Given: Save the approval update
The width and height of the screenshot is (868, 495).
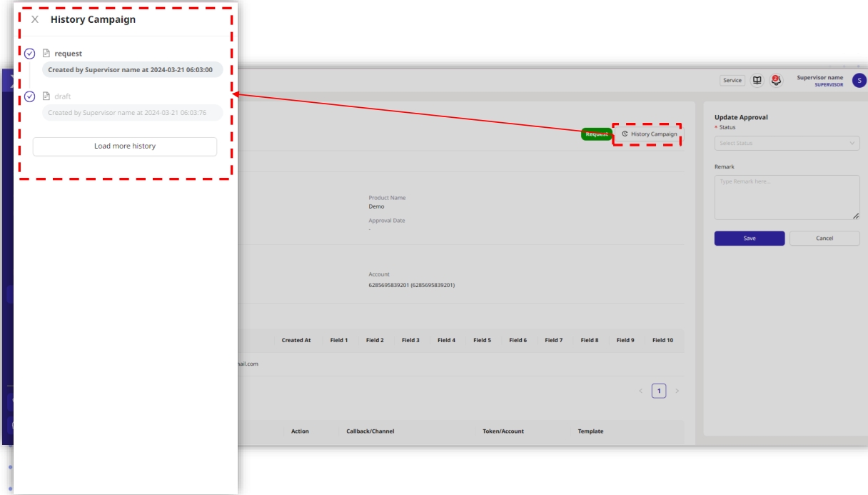Looking at the screenshot, I should click(x=750, y=239).
